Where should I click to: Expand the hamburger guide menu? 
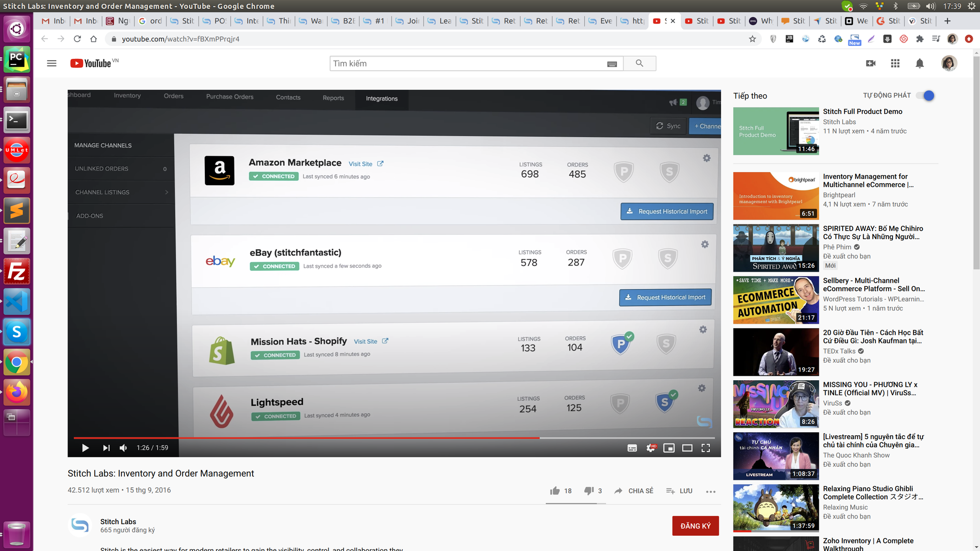[x=52, y=64]
